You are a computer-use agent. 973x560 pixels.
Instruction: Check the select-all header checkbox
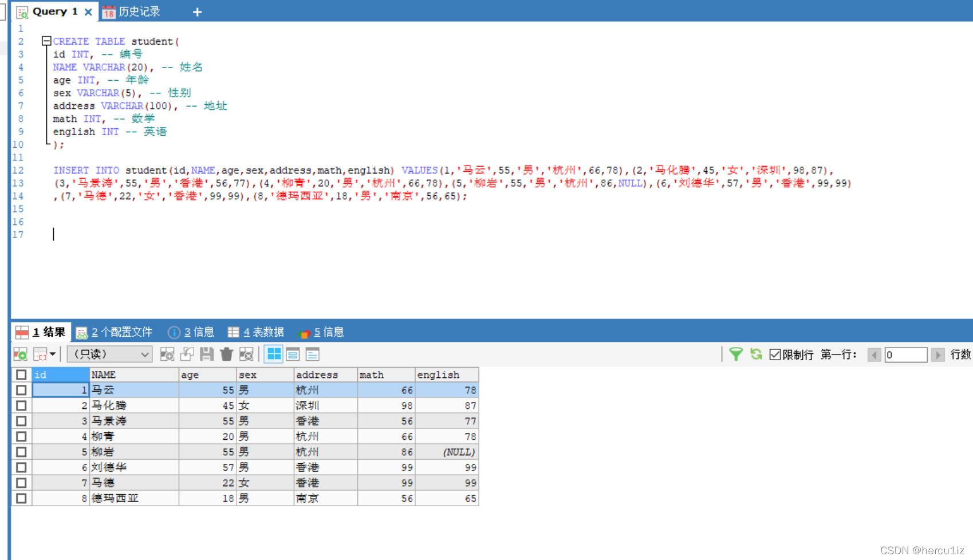21,374
